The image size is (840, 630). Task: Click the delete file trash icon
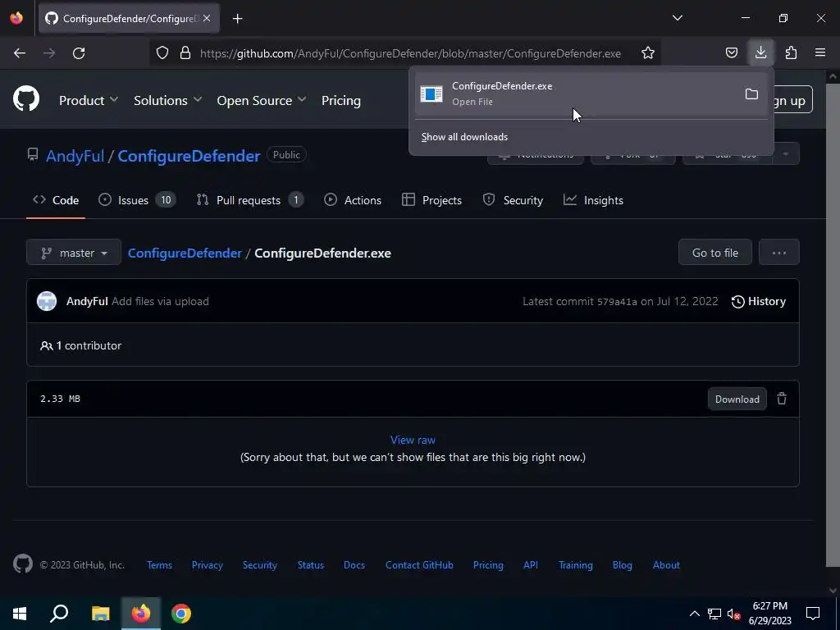782,399
